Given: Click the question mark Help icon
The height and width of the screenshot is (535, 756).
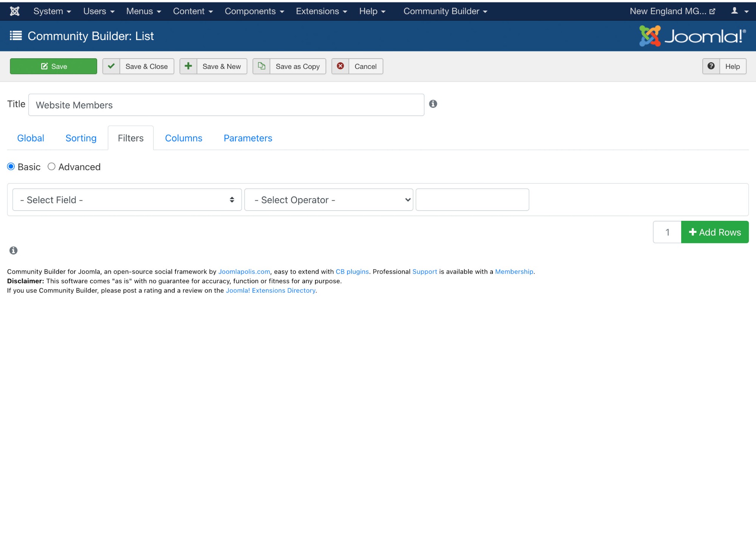Looking at the screenshot, I should tap(711, 66).
